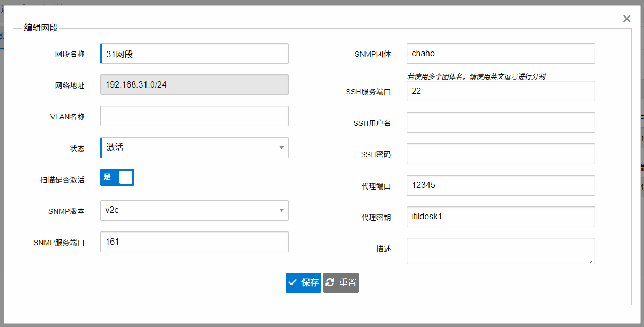Focus the SSH用户名 input
This screenshot has width=644, height=327.
pyautogui.click(x=501, y=122)
